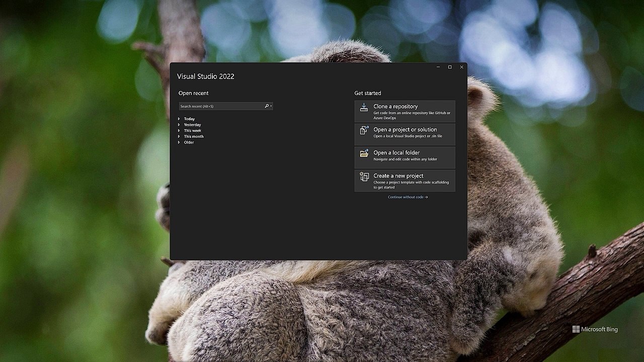
Task: Click the Create a new project icon
Action: pyautogui.click(x=364, y=176)
